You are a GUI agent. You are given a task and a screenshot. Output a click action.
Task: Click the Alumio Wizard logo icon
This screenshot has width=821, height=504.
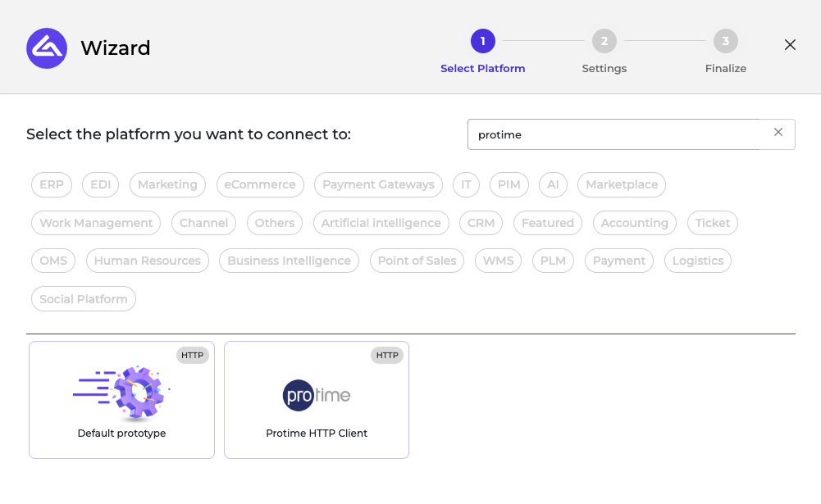[x=47, y=48]
